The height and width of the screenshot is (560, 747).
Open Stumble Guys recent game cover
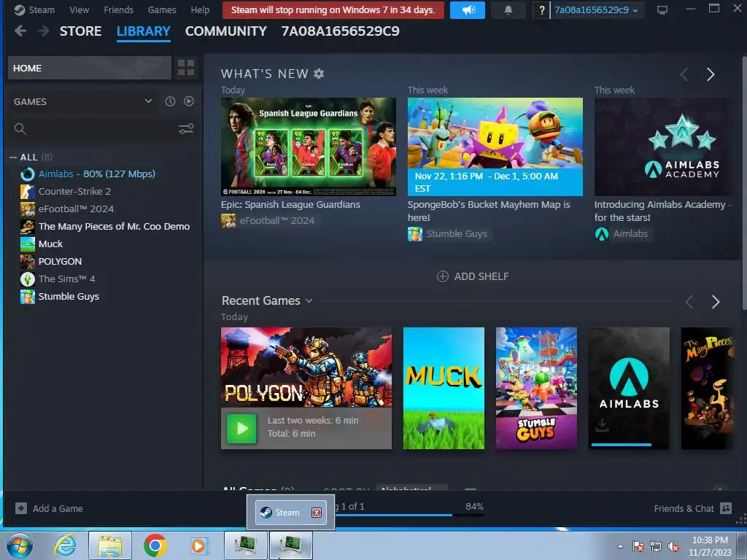(x=536, y=388)
